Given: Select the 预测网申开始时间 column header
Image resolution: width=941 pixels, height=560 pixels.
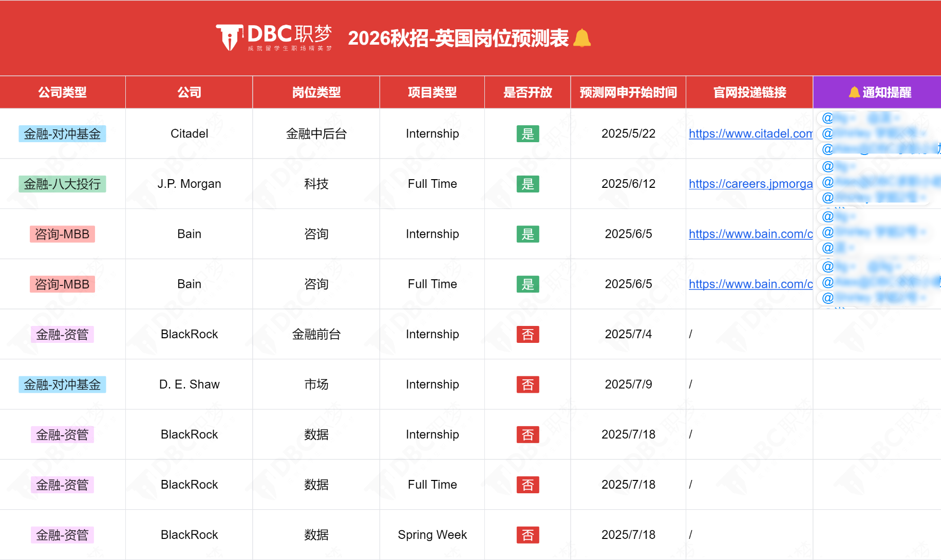Looking at the screenshot, I should (628, 92).
